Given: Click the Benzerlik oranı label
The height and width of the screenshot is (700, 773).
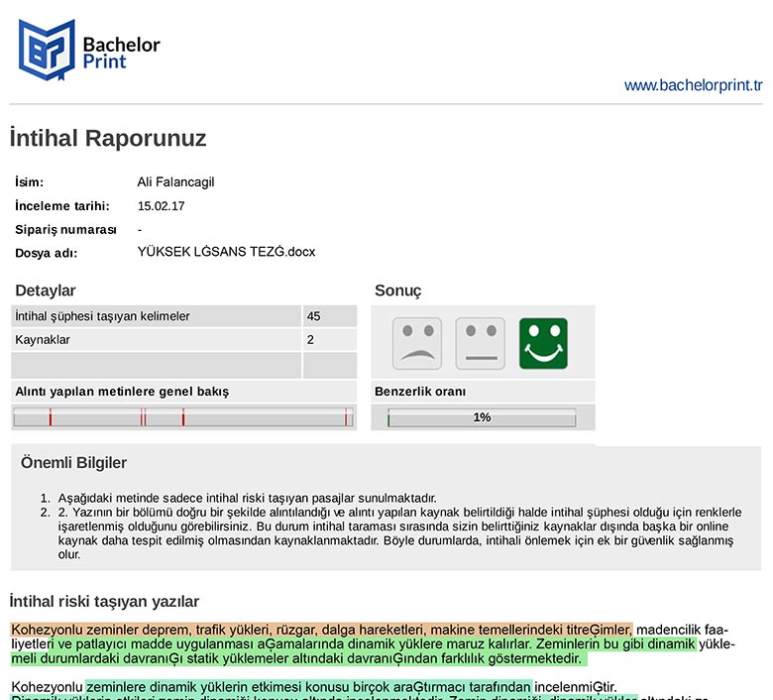Looking at the screenshot, I should pyautogui.click(x=420, y=392).
